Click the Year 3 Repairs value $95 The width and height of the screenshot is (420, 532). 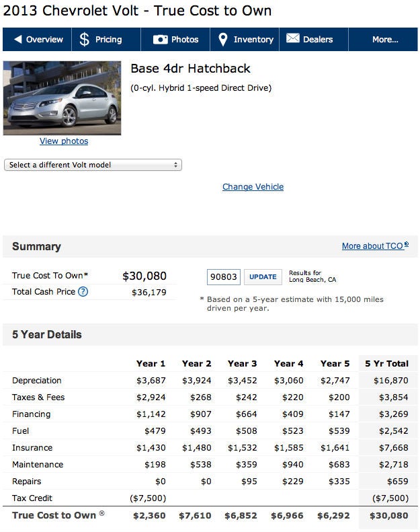(x=249, y=482)
